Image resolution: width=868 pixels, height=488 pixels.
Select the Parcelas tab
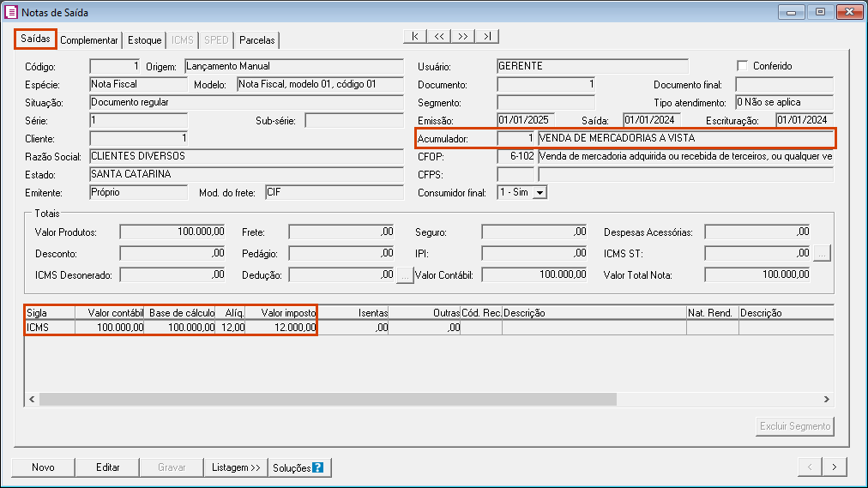256,40
